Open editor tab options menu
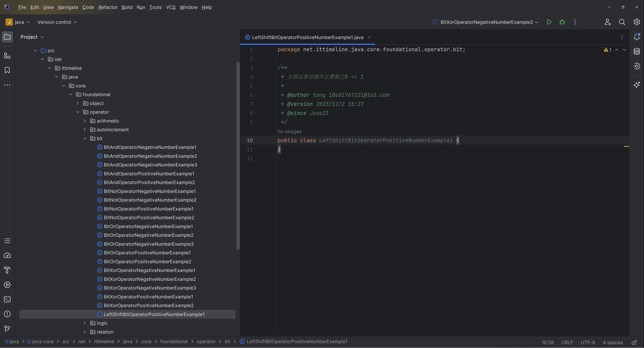Image resolution: width=644 pixels, height=348 pixels. [622, 37]
